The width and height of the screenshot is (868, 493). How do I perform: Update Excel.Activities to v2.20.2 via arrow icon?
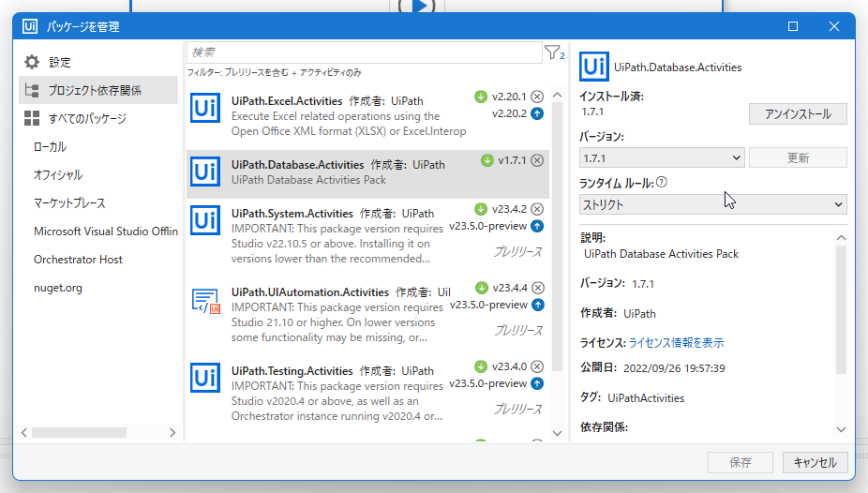point(537,113)
